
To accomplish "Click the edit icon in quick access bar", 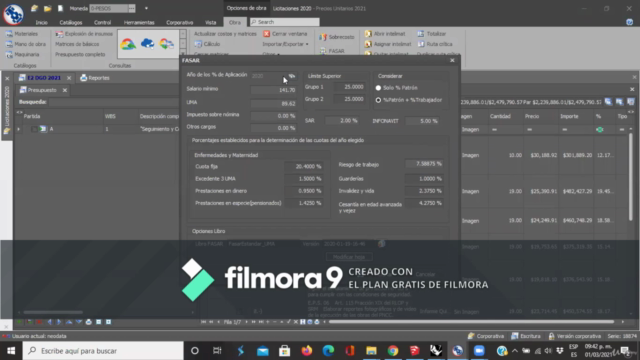I will [35, 8].
